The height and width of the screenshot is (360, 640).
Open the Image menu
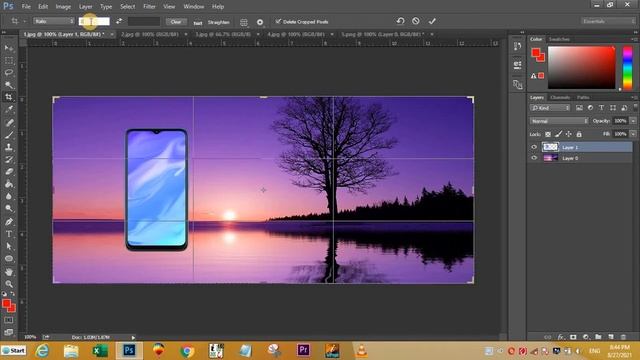[x=63, y=7]
